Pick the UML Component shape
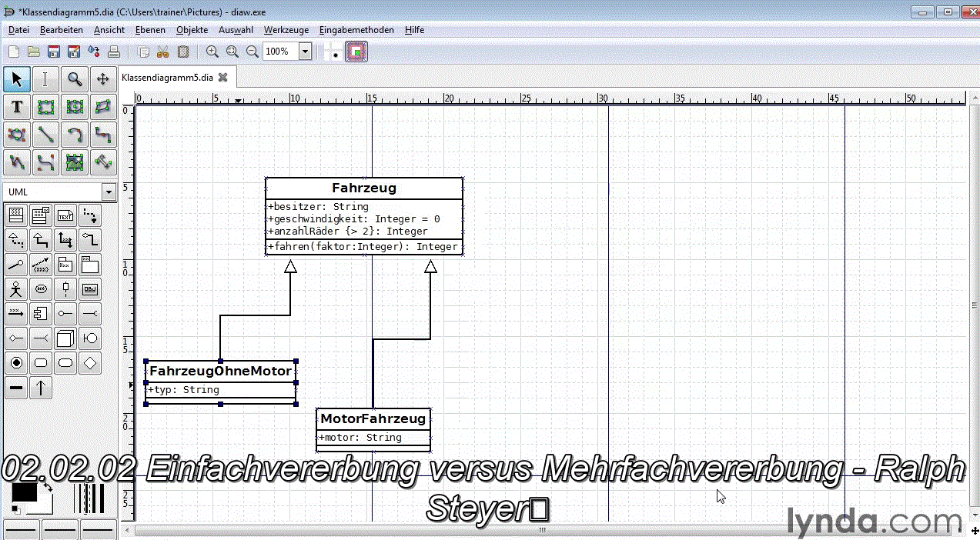 tap(41, 314)
